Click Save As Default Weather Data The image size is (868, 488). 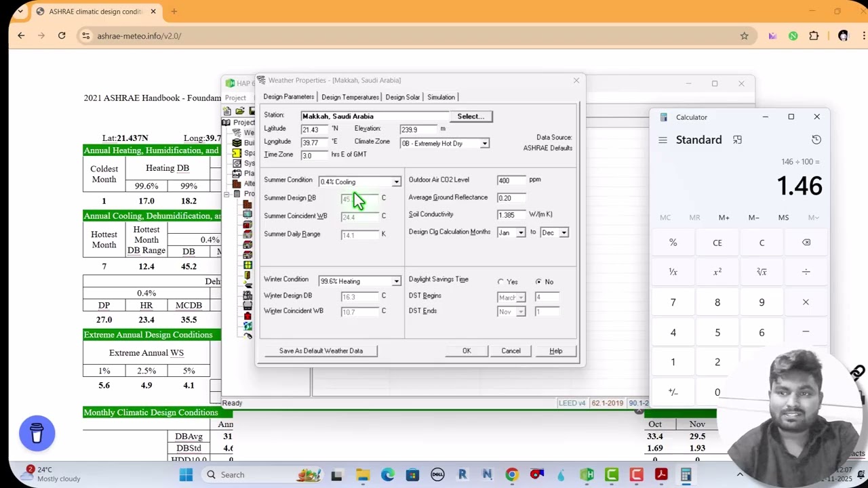pos(321,351)
